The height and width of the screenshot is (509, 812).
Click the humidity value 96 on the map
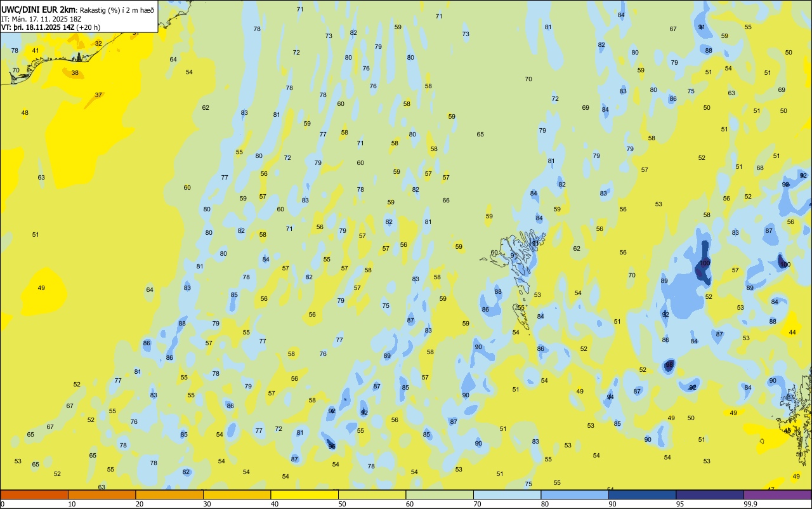click(x=331, y=447)
